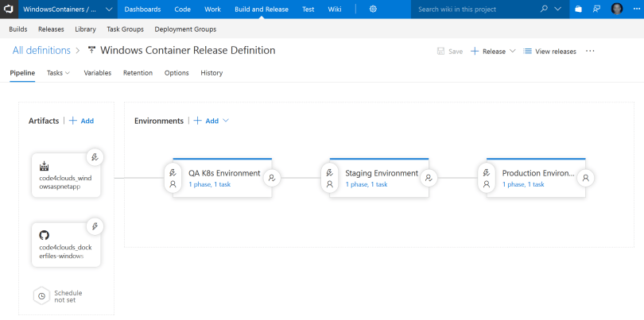Select the Production Environment name
Viewport: 644px width, 320px height.
coord(538,173)
